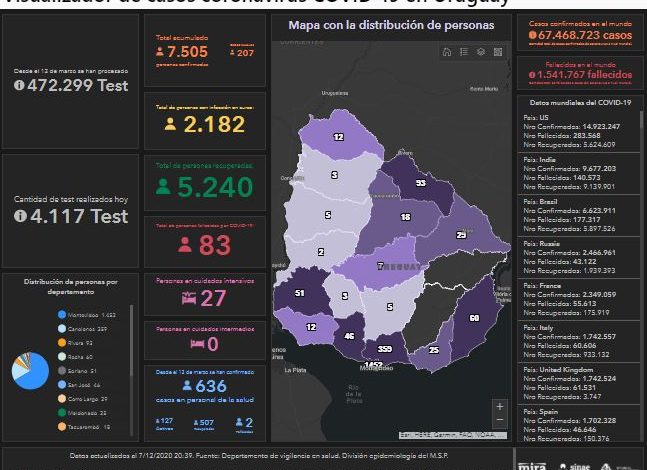Screen dimensions: 647x470
Task: Click the department legend scrollbar
Action: [x=132, y=340]
